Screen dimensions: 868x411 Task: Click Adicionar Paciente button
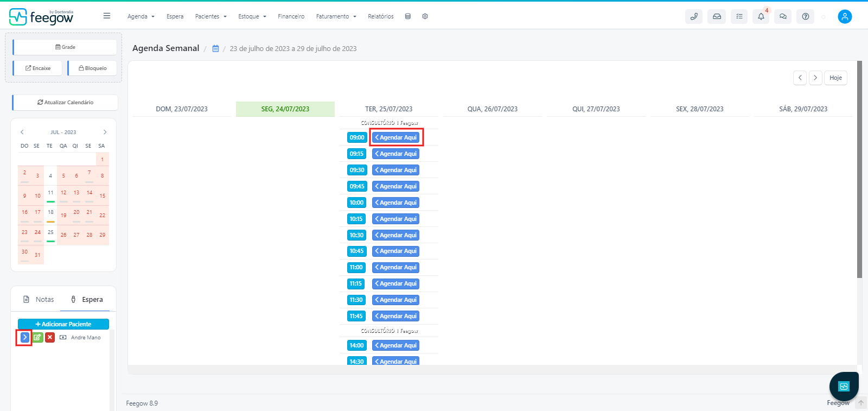(63, 324)
